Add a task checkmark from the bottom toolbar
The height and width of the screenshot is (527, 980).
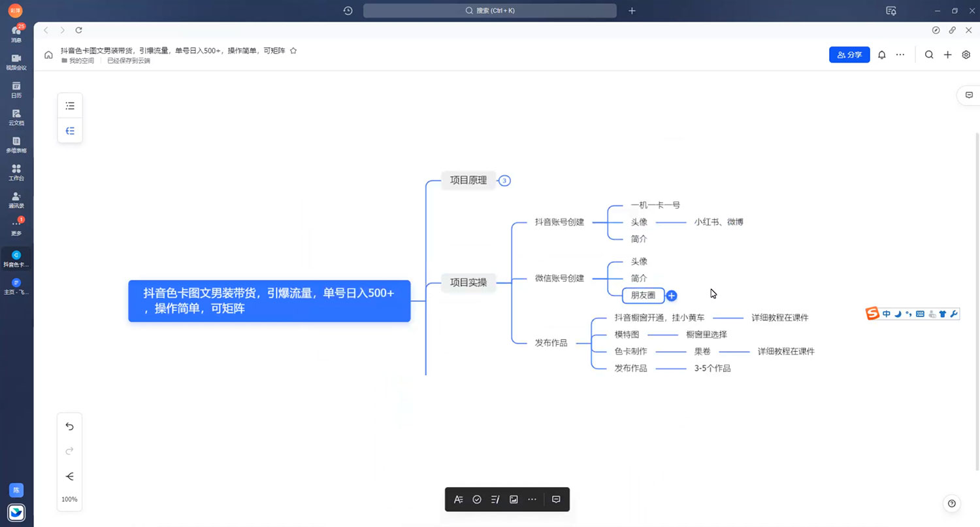click(x=476, y=499)
